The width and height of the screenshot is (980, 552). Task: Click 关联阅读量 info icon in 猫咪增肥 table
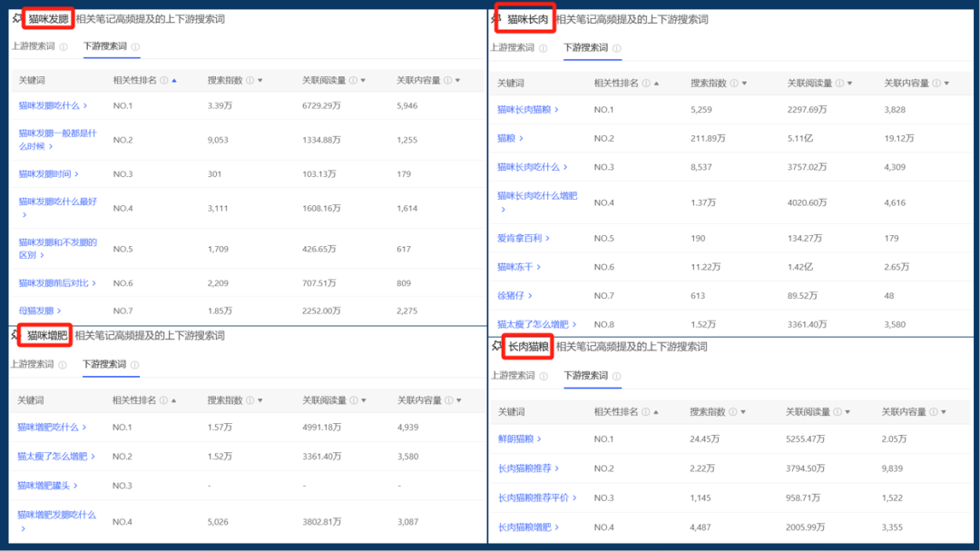(x=354, y=400)
